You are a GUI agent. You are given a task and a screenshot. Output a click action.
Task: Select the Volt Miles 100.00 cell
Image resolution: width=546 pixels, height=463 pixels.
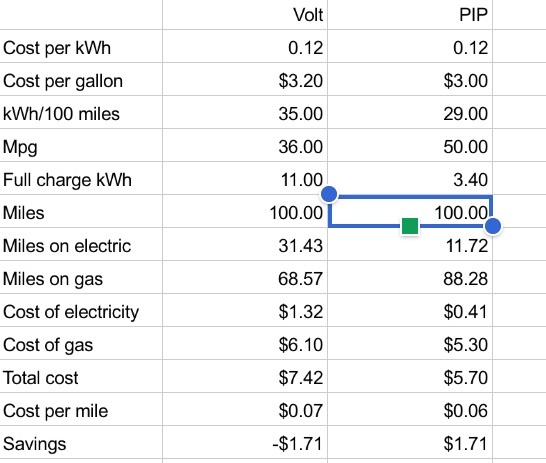pos(245,211)
